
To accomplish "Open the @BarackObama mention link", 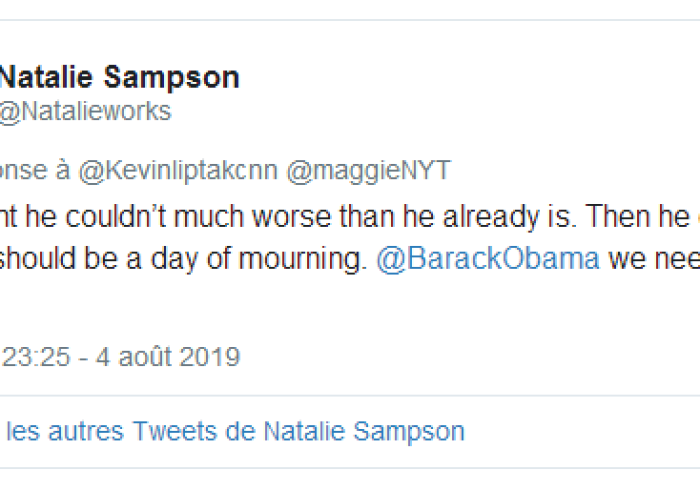I will (488, 258).
